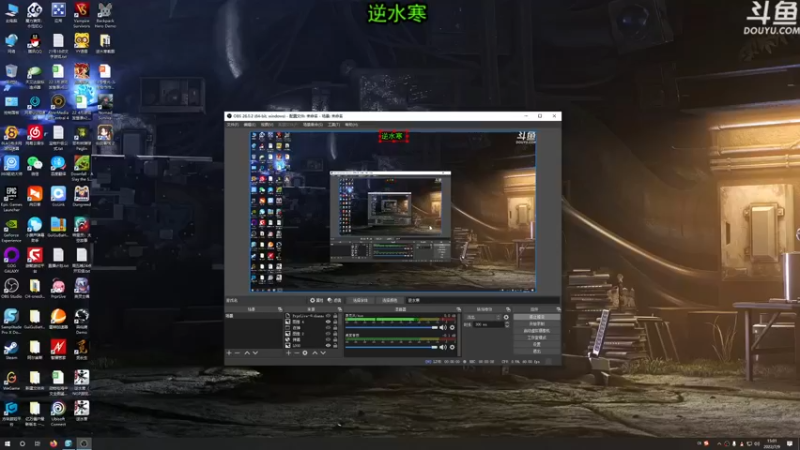Open Ubisoft Connect desktop icon

point(58,413)
